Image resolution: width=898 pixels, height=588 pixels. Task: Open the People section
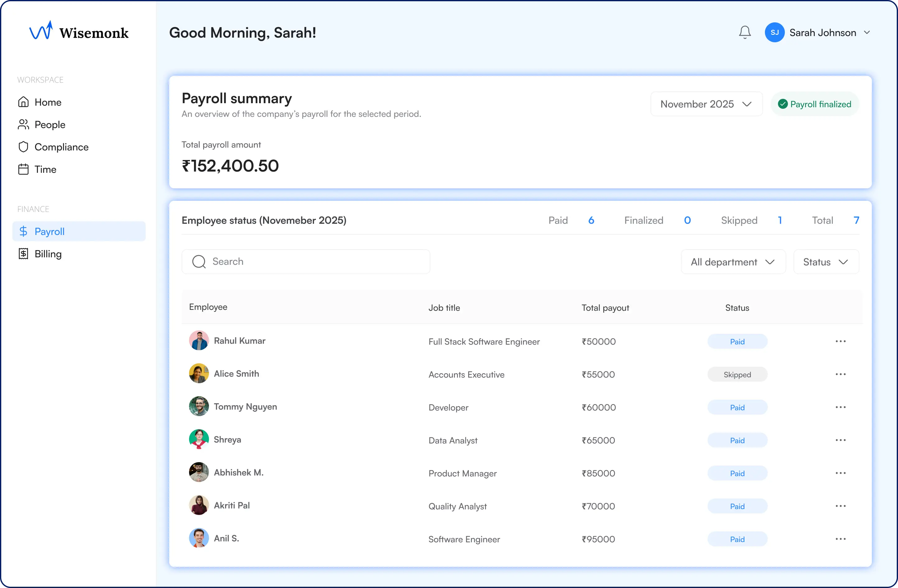pos(49,125)
